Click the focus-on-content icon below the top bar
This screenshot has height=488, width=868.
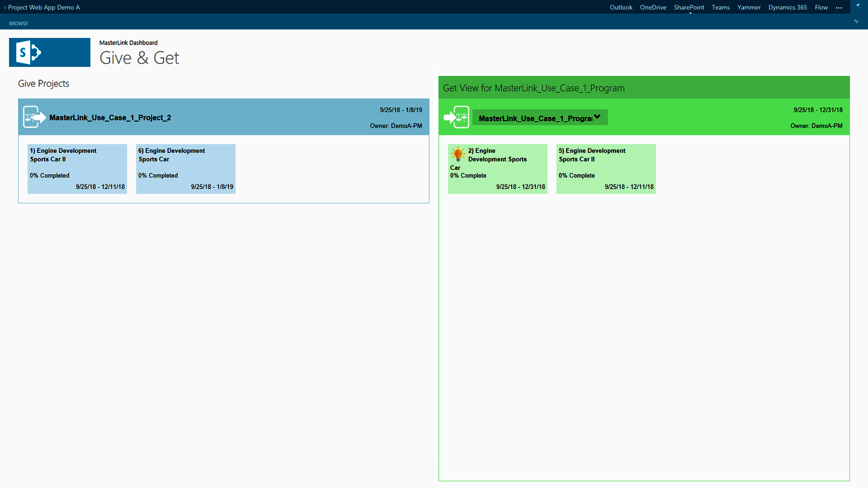(857, 22)
